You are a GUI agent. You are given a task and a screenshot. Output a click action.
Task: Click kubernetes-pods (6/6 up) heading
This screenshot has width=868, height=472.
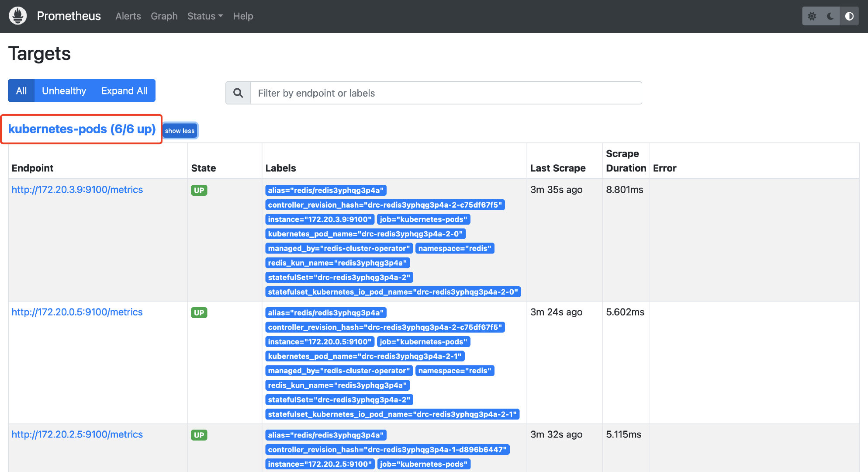pos(82,129)
